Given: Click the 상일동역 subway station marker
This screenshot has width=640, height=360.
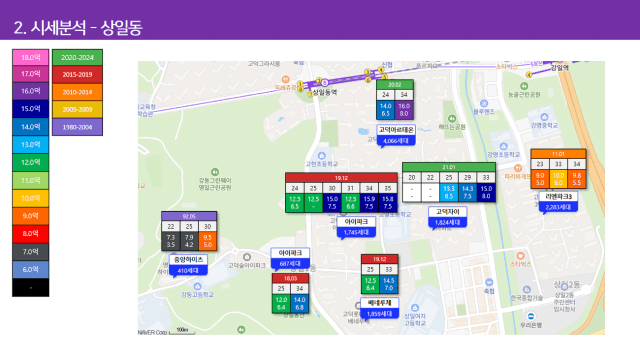Looking at the screenshot, I should pyautogui.click(x=325, y=83).
